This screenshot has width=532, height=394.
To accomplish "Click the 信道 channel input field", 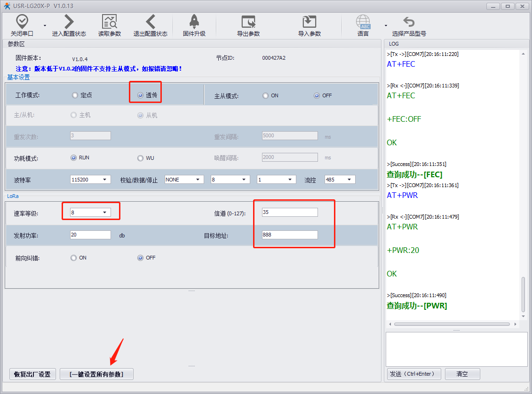I will [x=289, y=213].
